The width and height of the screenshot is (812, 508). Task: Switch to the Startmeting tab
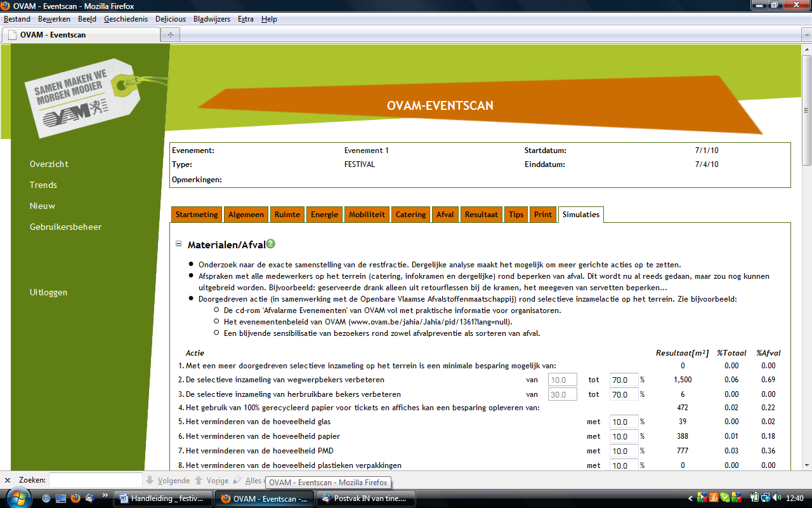point(197,215)
